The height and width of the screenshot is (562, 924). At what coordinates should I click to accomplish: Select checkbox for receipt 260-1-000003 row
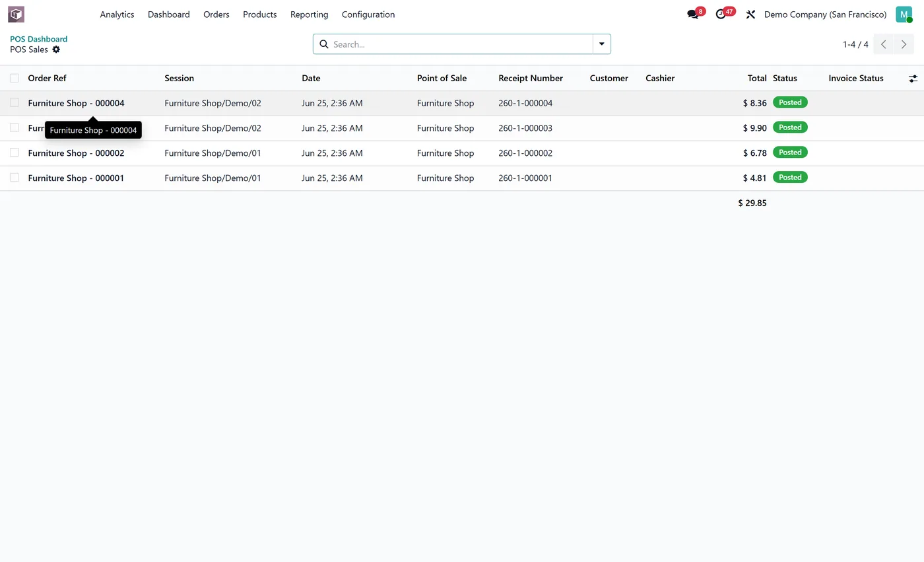click(15, 127)
